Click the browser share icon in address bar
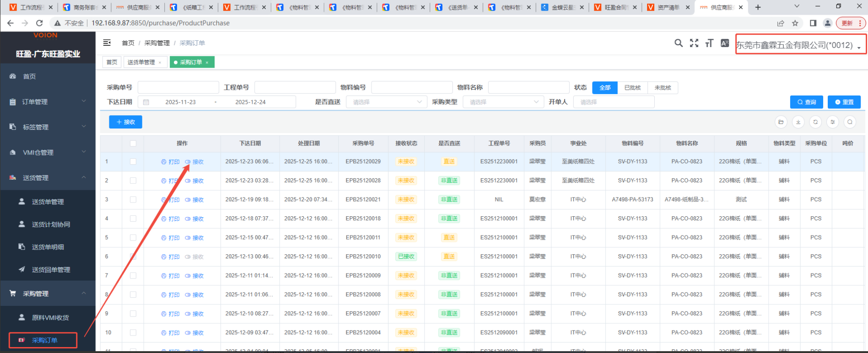This screenshot has width=868, height=353. (781, 23)
